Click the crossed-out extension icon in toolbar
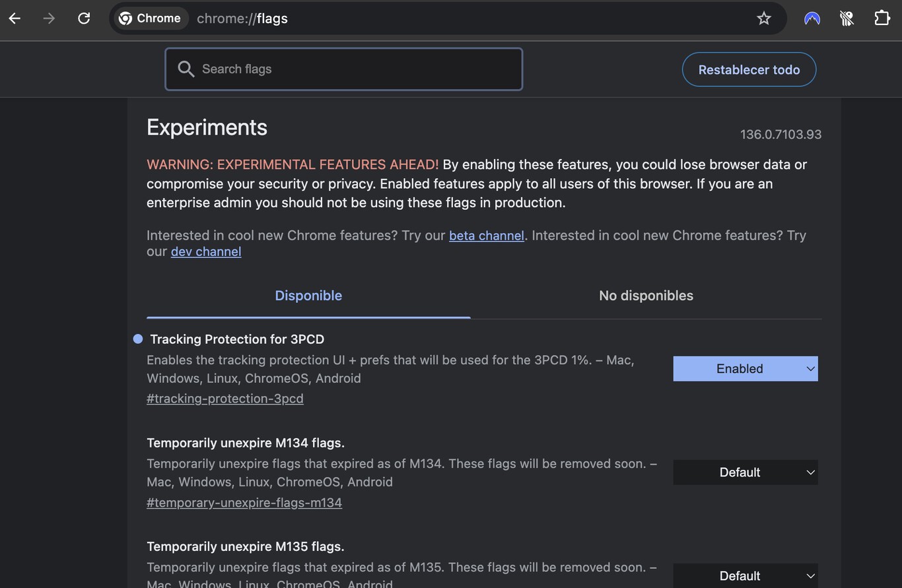 (x=847, y=18)
